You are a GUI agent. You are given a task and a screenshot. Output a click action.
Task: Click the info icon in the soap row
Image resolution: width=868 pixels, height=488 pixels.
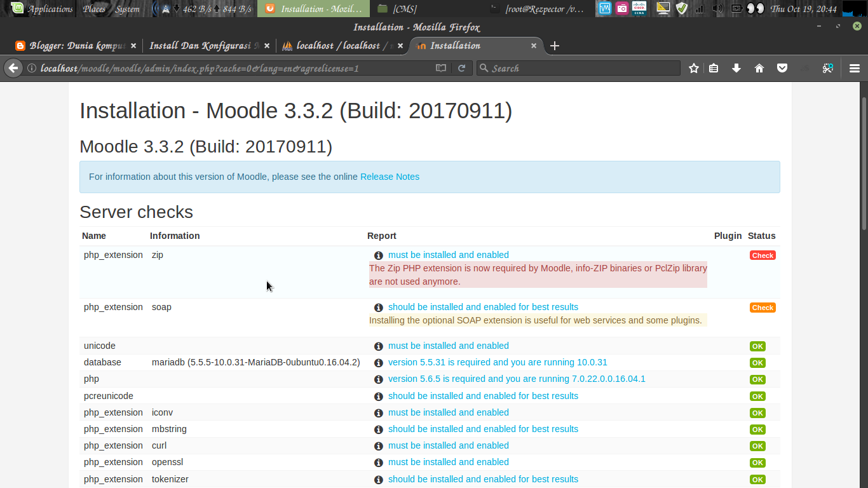[379, 308]
